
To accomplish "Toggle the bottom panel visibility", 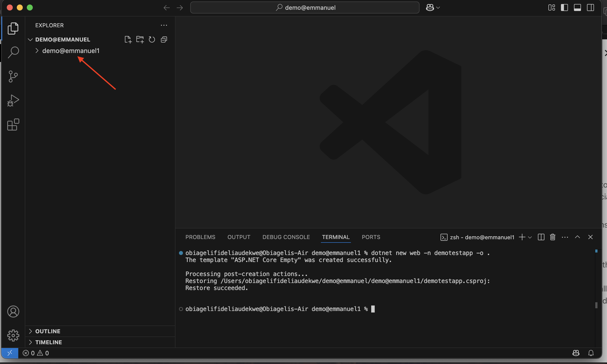I will pos(577,8).
